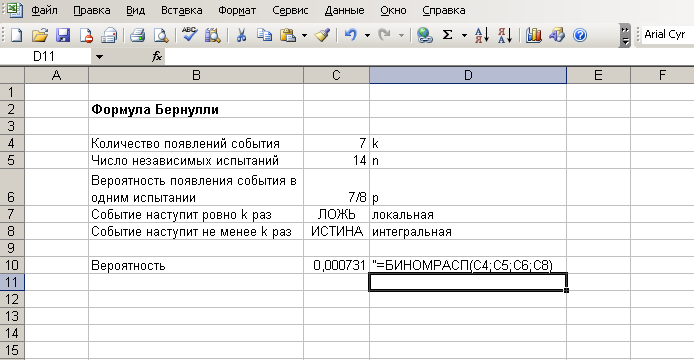Paste using the clipboard icon
694x360 pixels.
[x=288, y=35]
